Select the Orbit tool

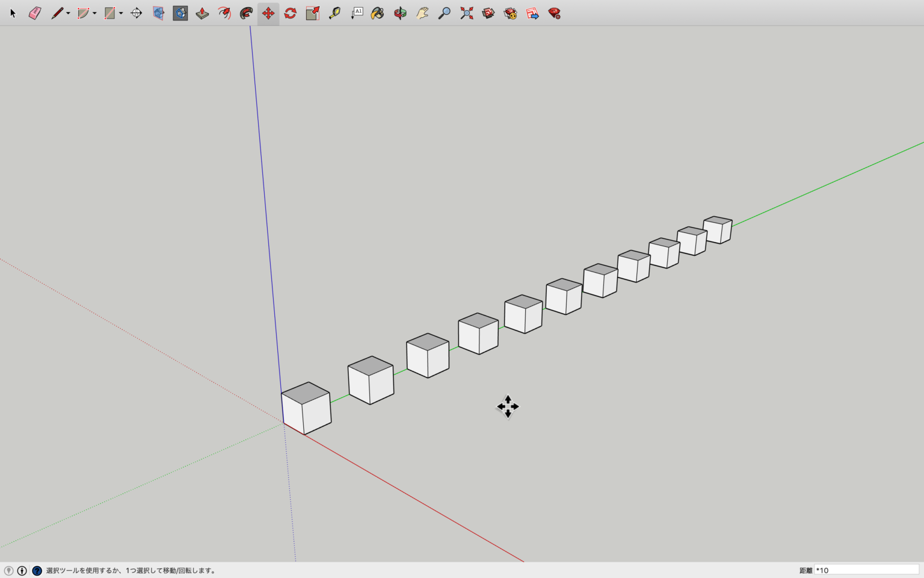(400, 13)
